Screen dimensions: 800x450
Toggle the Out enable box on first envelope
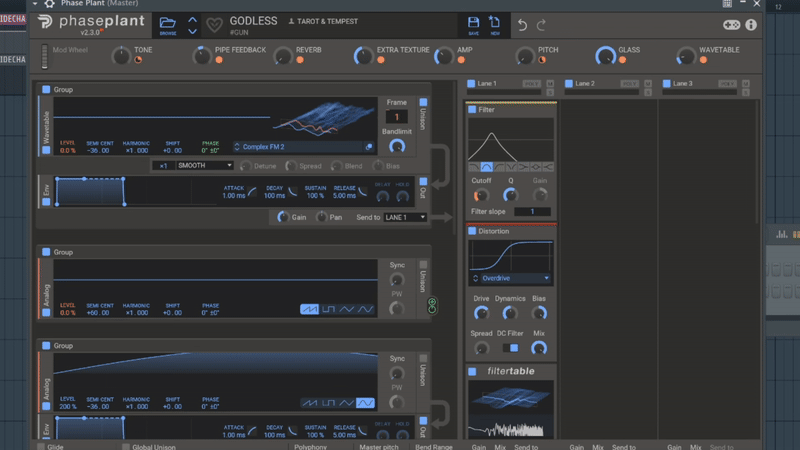pos(423,181)
